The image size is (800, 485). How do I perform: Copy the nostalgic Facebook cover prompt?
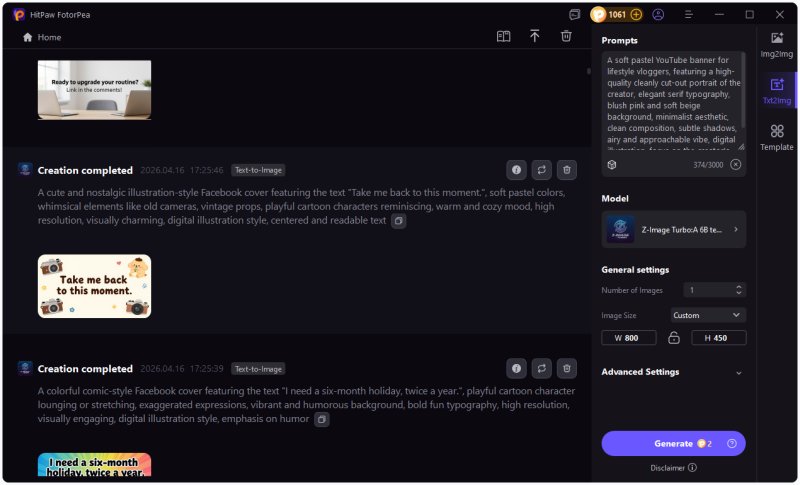pos(398,221)
